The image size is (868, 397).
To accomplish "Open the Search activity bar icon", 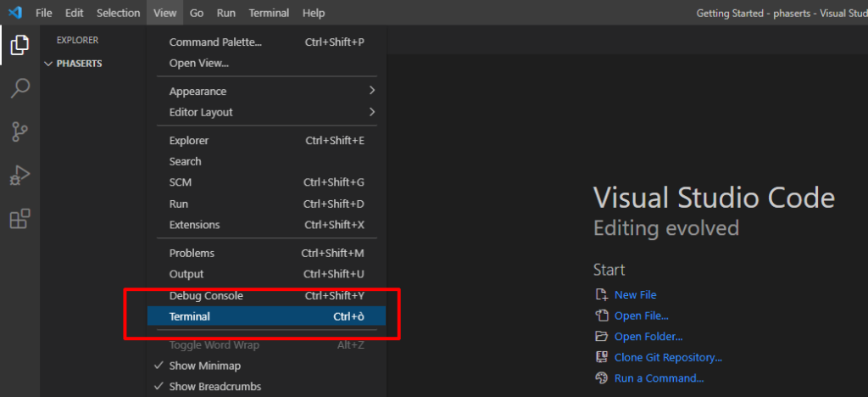I will click(x=20, y=88).
